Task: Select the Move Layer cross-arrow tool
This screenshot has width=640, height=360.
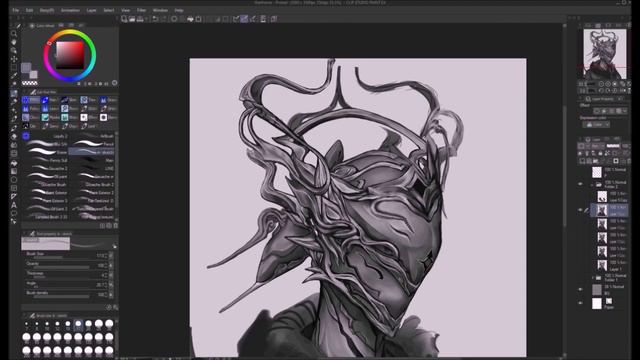Action: [x=14, y=59]
